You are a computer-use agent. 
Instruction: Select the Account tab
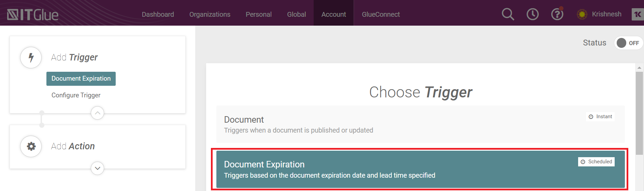click(333, 13)
